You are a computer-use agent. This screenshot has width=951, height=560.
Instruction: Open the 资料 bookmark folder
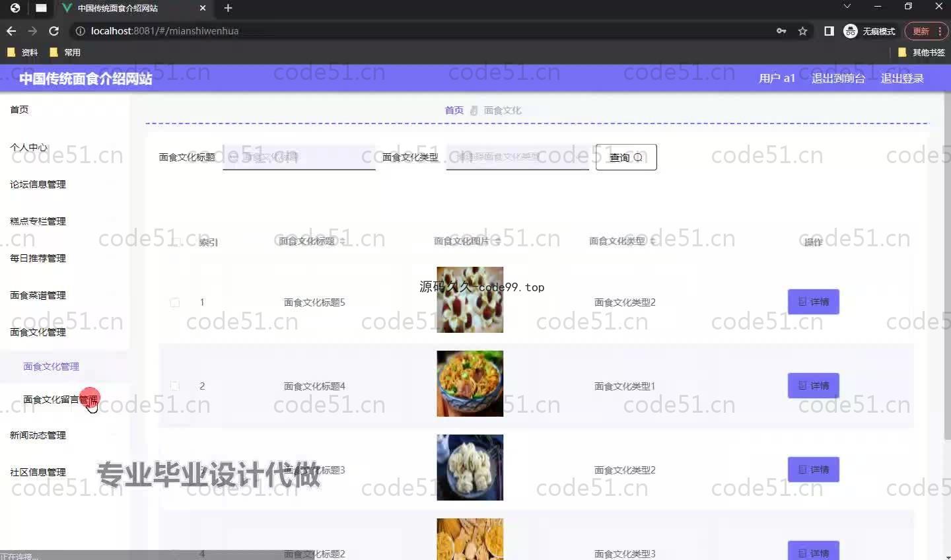tap(22, 52)
